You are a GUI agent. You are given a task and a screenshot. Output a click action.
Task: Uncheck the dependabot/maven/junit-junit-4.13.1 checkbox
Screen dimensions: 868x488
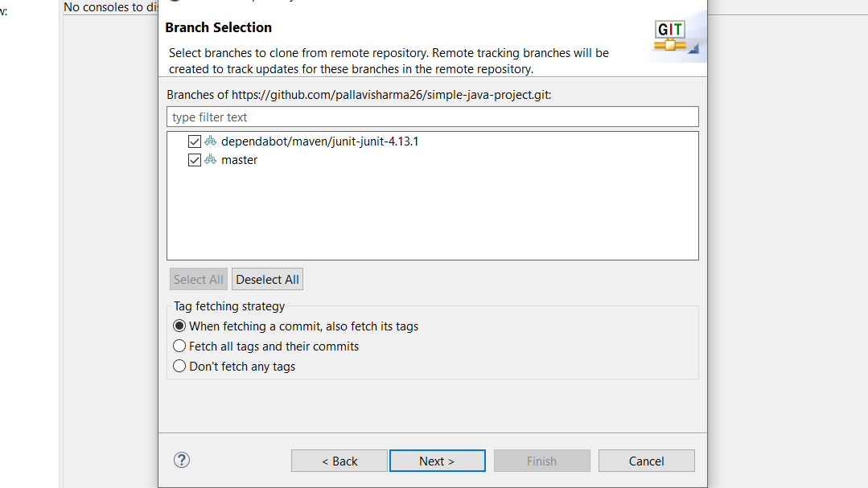coord(194,141)
